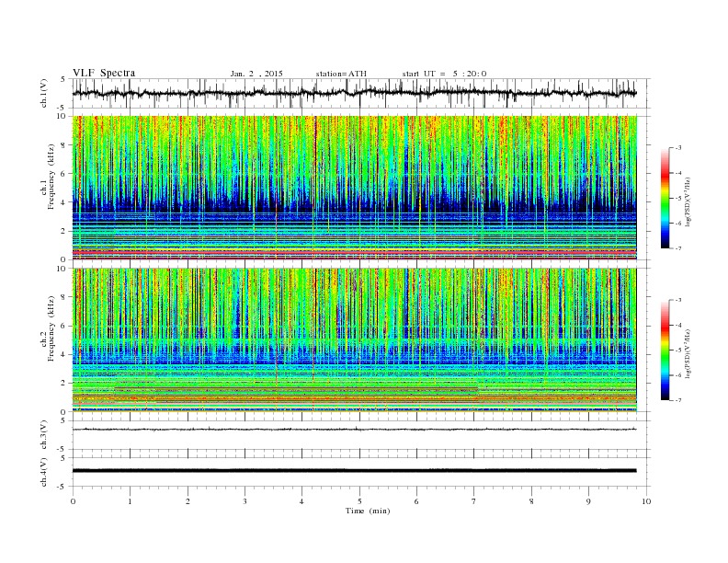Viewport: 728px width, 563px height.
Task: Click ch.1 spectrogram frequency tick "4"
Action: 64,202
